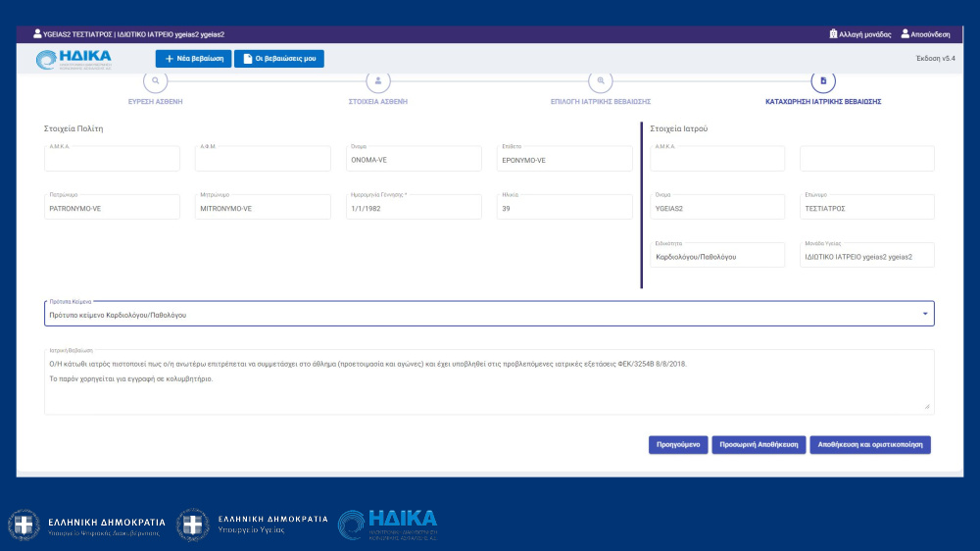Click Προσωρινή Αποθήκευση button

pos(758,444)
